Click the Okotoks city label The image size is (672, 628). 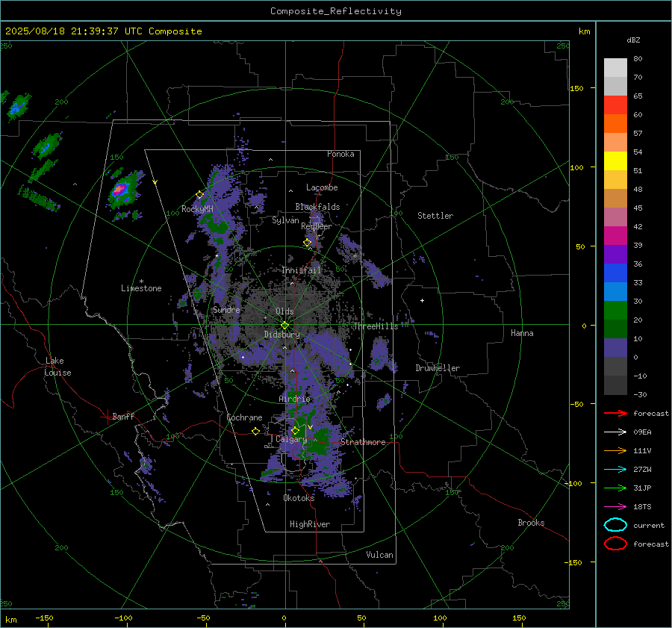coord(299,498)
